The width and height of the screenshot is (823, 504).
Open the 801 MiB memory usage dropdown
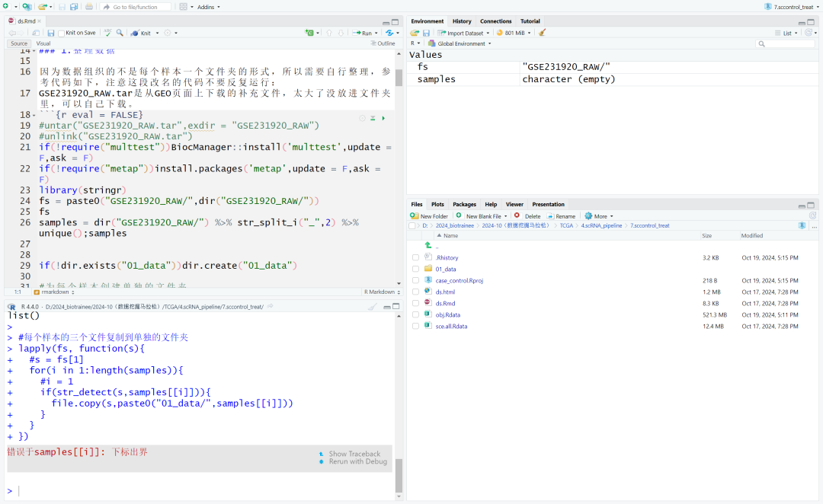pos(514,33)
